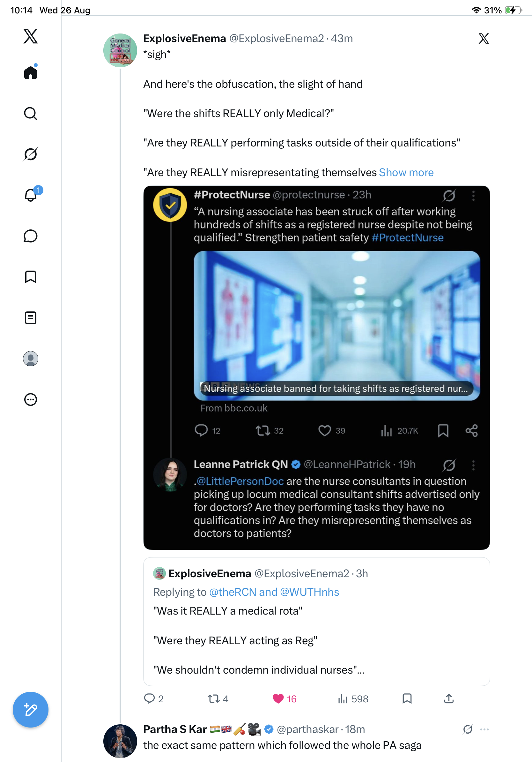Bookmark the ExplosiveEnema post
This screenshot has width=532, height=762.
(x=407, y=698)
